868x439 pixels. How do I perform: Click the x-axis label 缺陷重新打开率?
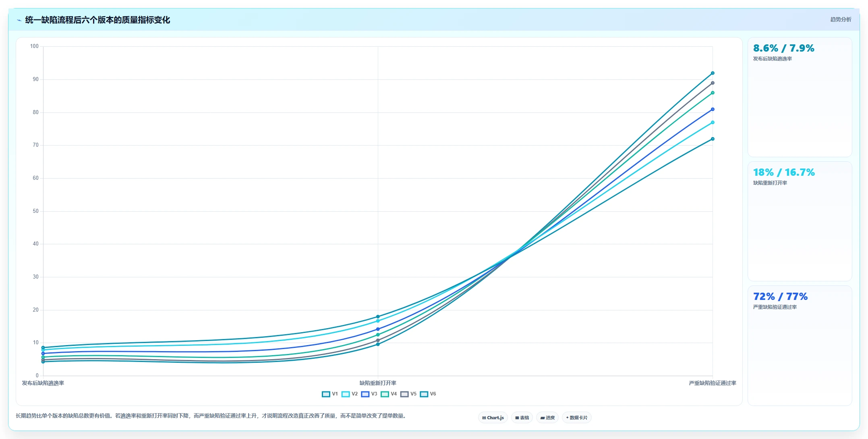[x=378, y=383]
